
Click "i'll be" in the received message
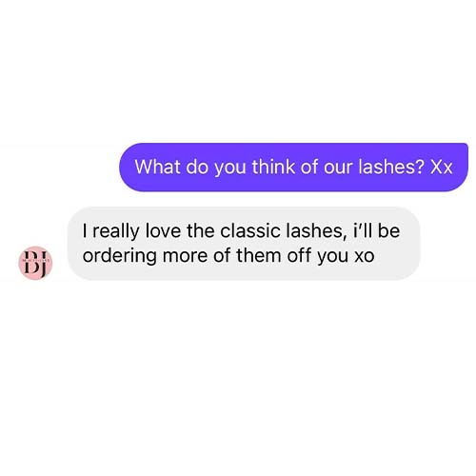(376, 230)
